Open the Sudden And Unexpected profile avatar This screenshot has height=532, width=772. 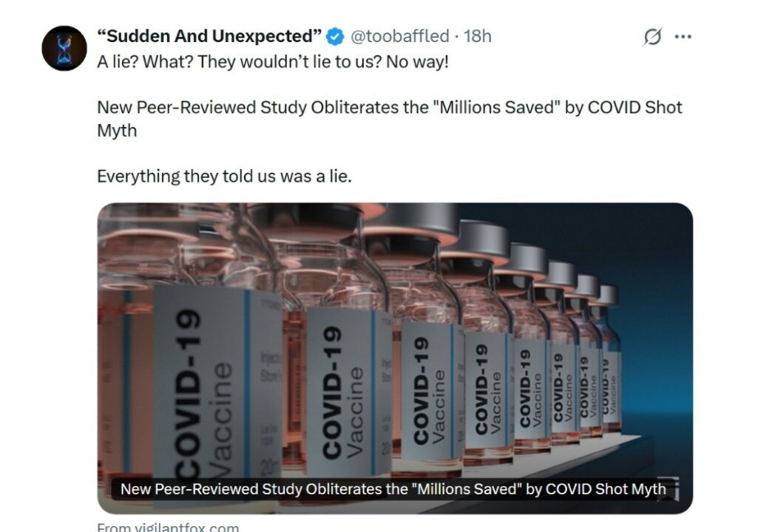tap(64, 48)
